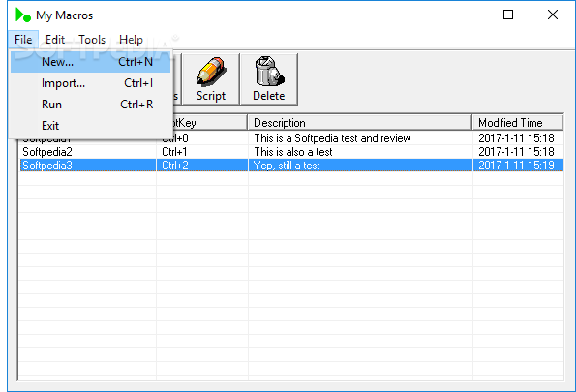Click the 2017-1-11 15:19 modified time
Image resolution: width=576 pixels, height=392 pixels.
516,166
